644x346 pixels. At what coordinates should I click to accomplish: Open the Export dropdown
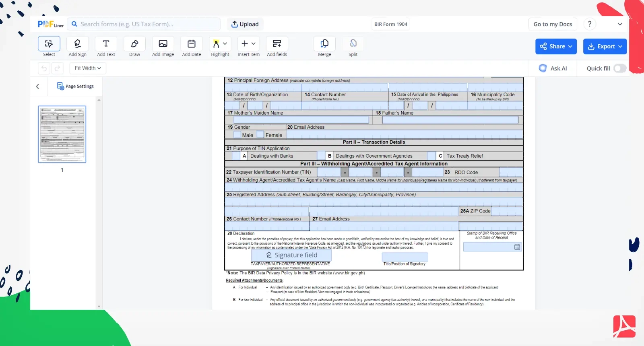tap(605, 46)
